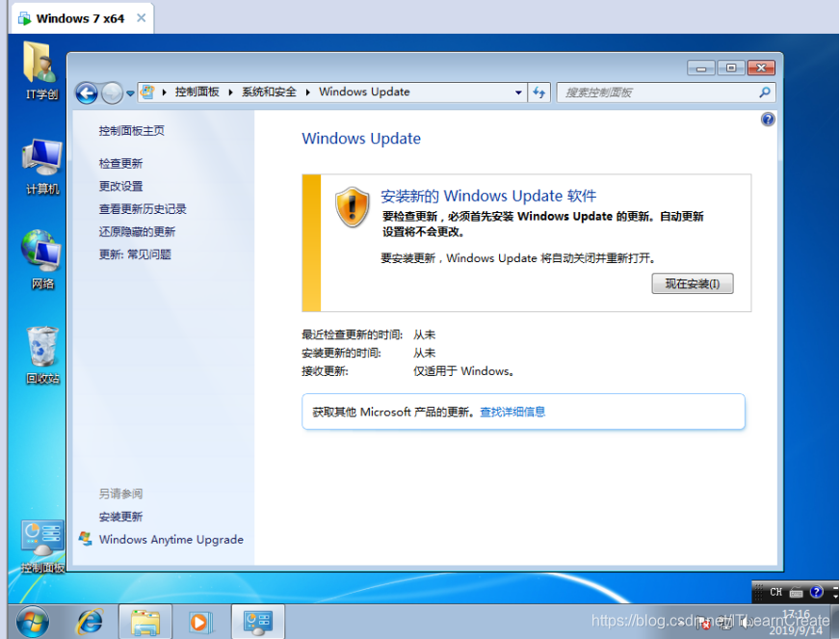Open the Windows Start orb
840x639 pixels.
click(33, 623)
